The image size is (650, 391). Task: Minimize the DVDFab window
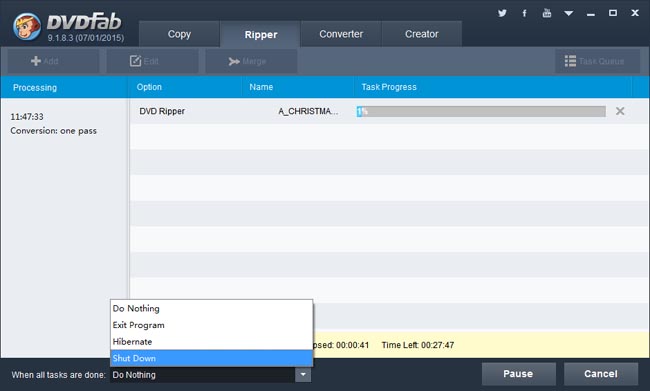pyautogui.click(x=591, y=14)
